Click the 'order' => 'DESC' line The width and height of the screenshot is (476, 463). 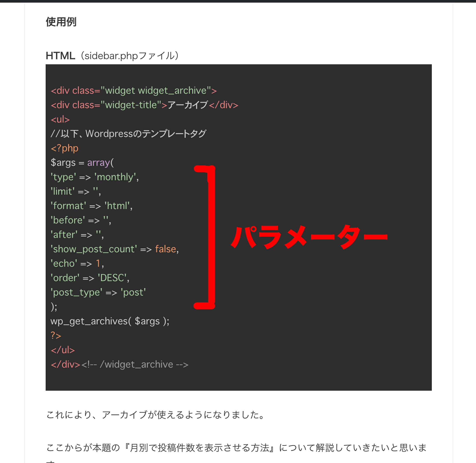(x=90, y=278)
